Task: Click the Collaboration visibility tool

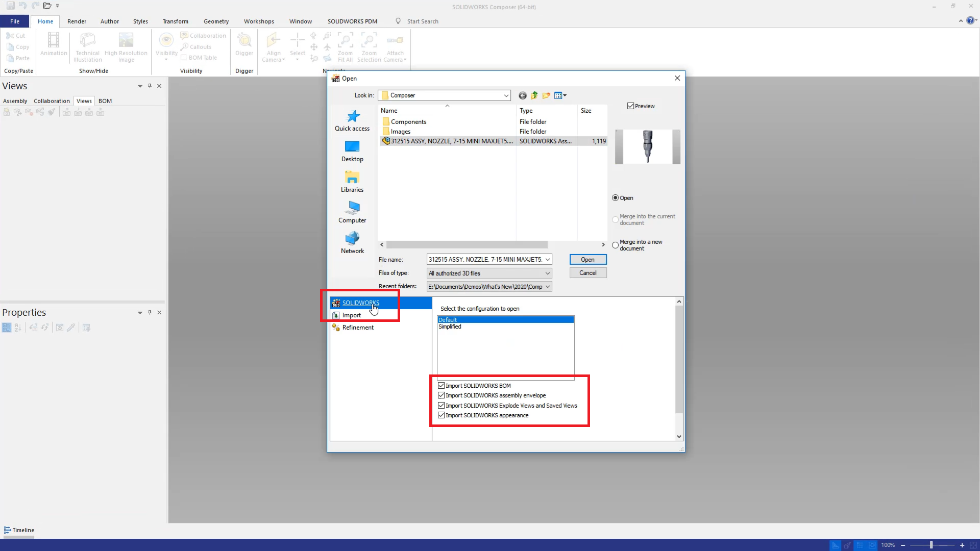Action: pos(203,36)
